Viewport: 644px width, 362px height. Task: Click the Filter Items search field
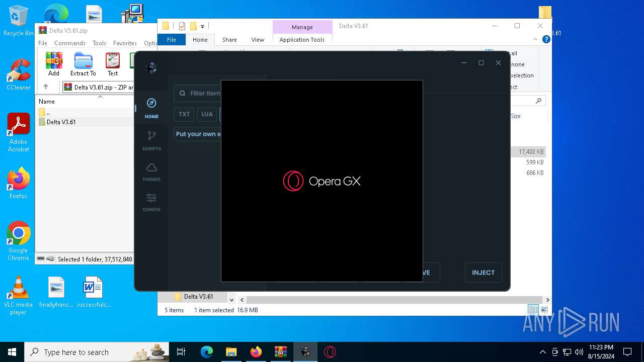198,93
